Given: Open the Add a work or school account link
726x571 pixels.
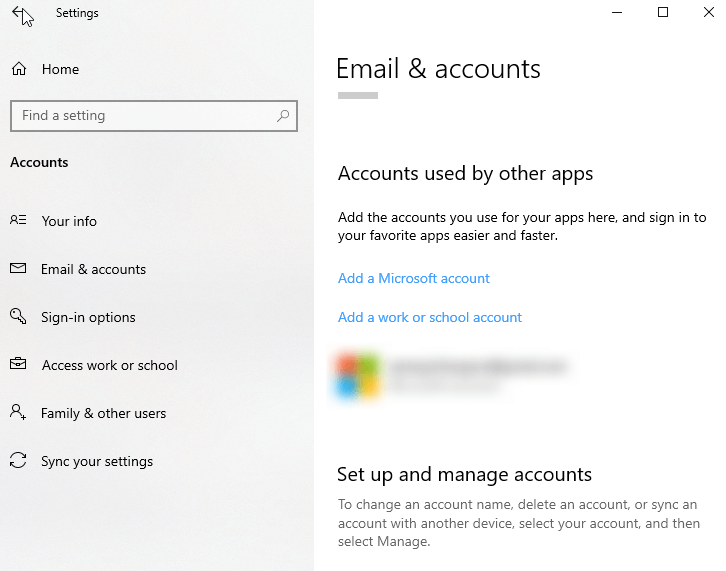Looking at the screenshot, I should click(x=430, y=317).
